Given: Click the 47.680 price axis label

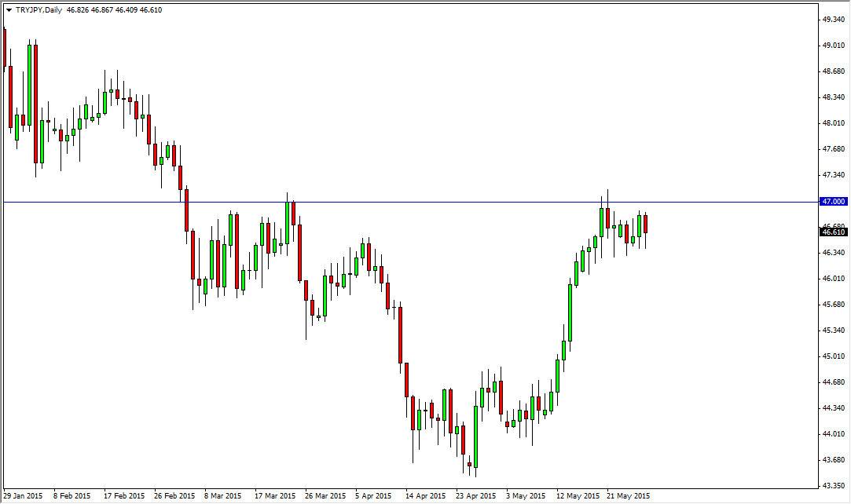Looking at the screenshot, I should [x=834, y=149].
